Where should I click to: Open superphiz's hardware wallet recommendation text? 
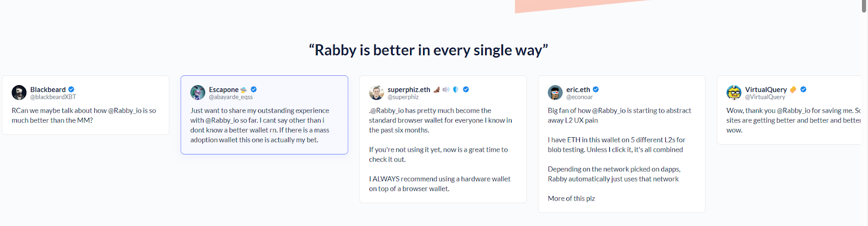pyautogui.click(x=439, y=184)
